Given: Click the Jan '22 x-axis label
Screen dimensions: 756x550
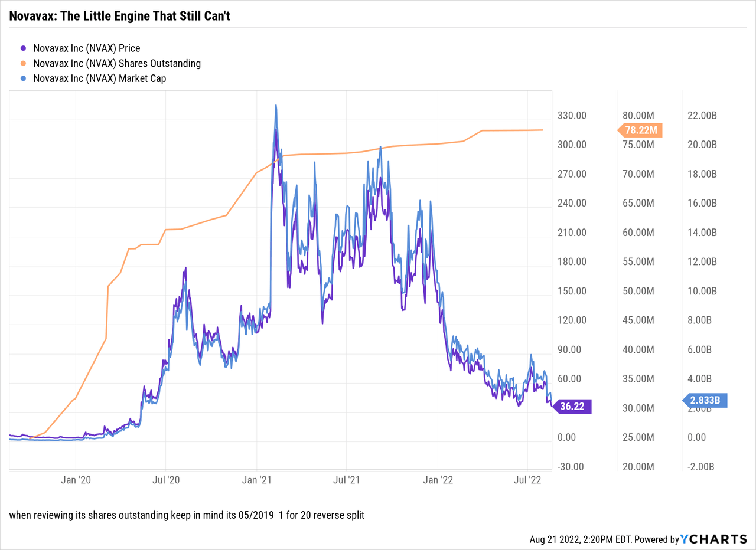Looking at the screenshot, I should tap(438, 480).
